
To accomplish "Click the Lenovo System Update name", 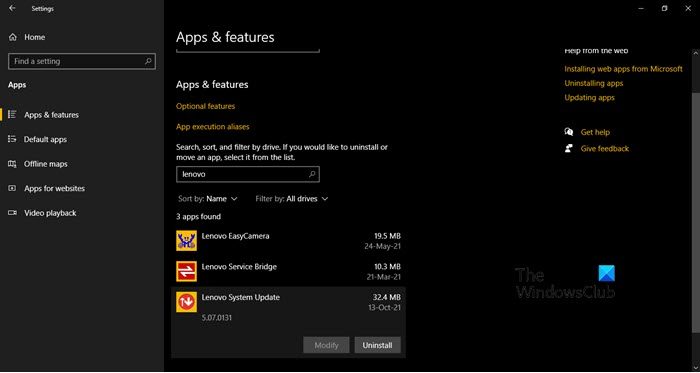I will (x=241, y=297).
